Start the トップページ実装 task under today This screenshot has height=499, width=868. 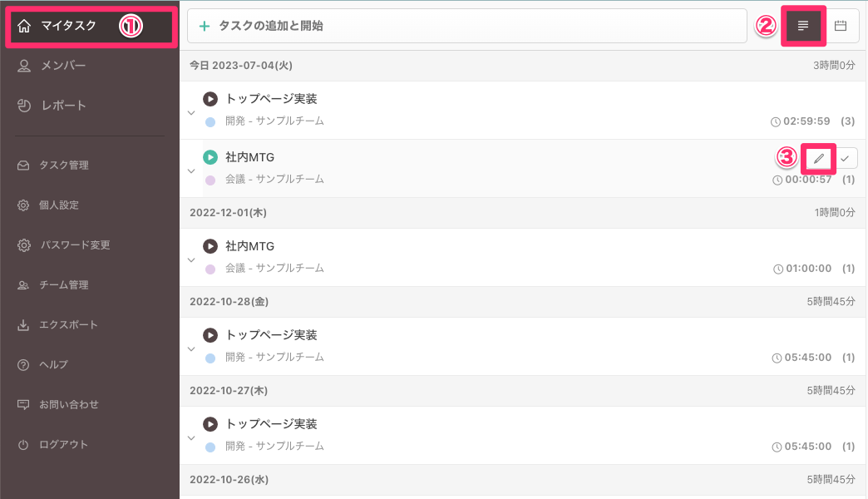pyautogui.click(x=210, y=99)
